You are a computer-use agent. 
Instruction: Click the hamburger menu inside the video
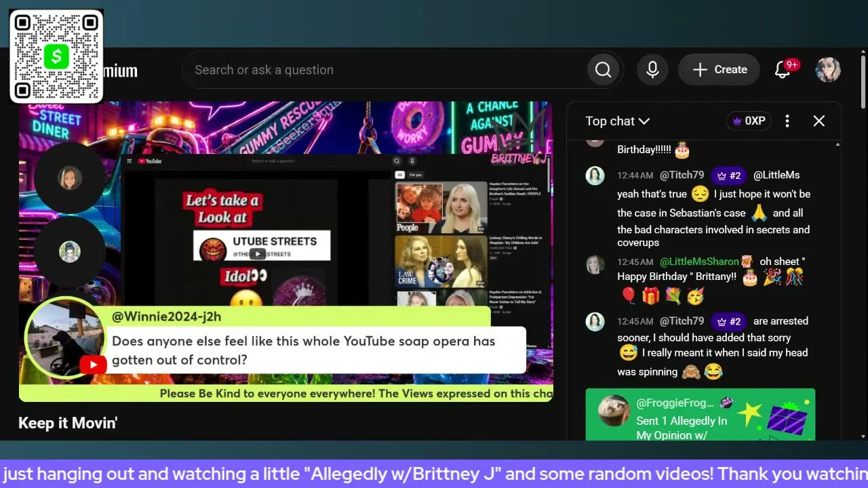pyautogui.click(x=129, y=161)
